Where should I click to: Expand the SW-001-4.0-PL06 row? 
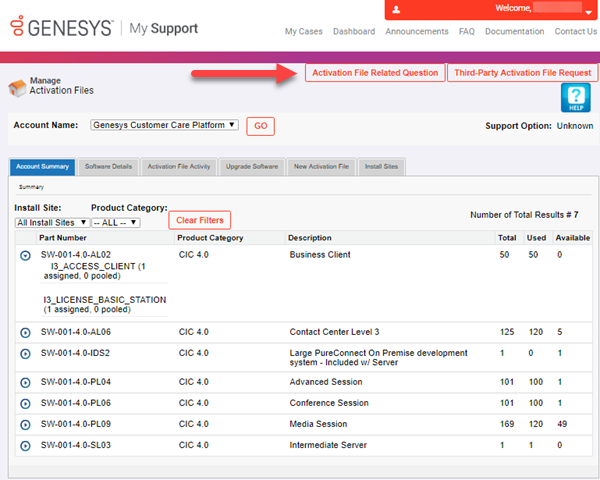tap(25, 403)
